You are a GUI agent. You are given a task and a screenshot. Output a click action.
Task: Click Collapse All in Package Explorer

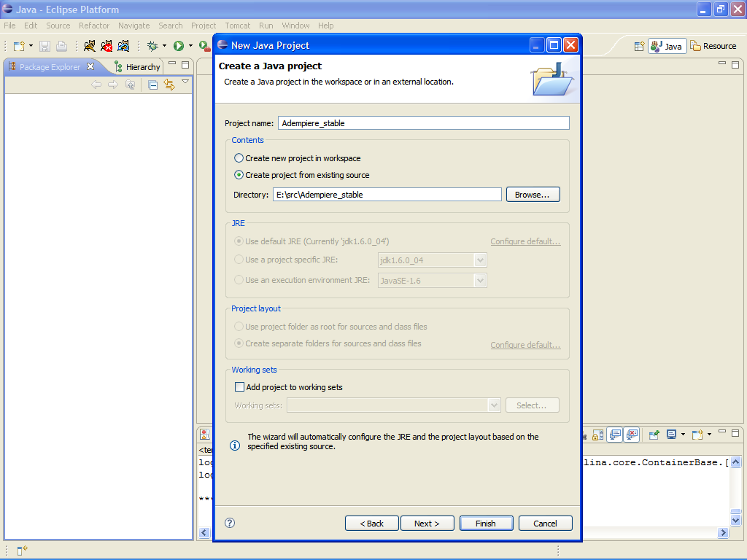coord(153,85)
